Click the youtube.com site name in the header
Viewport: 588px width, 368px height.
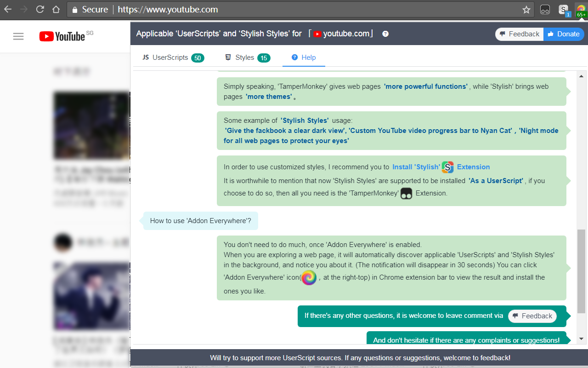click(x=346, y=34)
